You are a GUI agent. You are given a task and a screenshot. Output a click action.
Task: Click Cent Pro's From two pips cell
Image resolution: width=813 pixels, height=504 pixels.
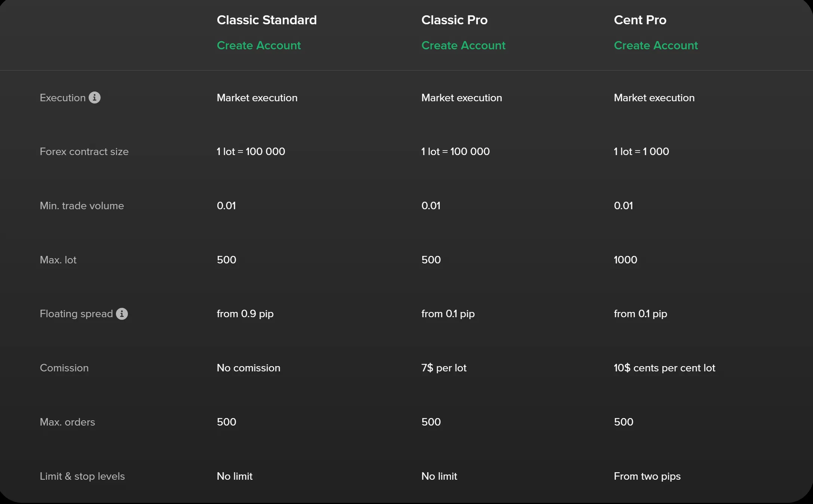pos(647,476)
